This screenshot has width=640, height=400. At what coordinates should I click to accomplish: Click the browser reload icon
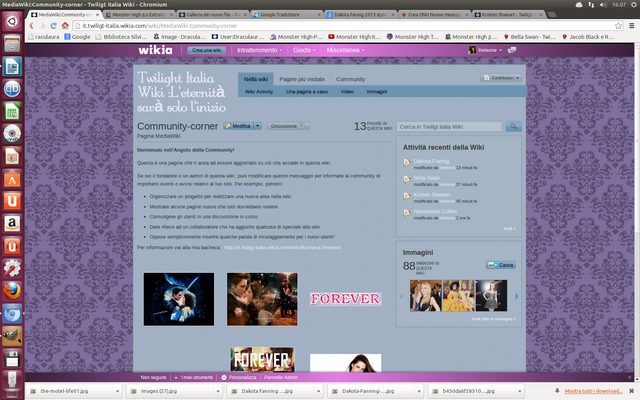tap(53, 25)
